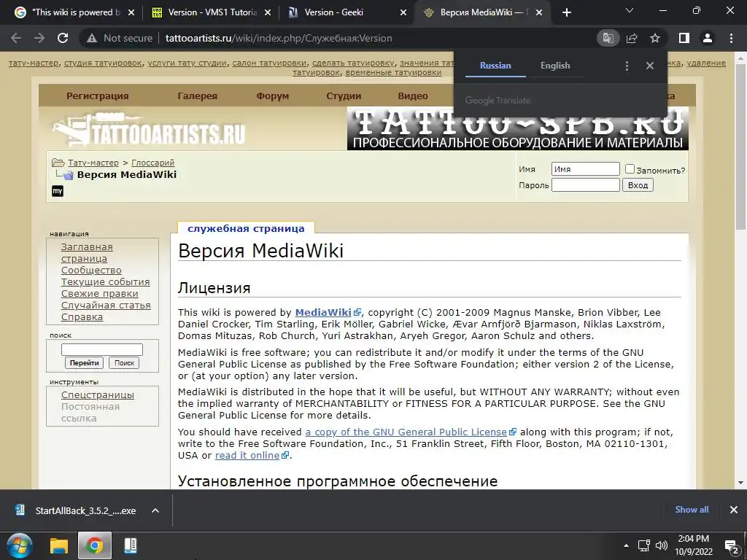Screen dimensions: 747x560
Task: Tick the Запомнить? checkbox
Action: [x=630, y=169]
